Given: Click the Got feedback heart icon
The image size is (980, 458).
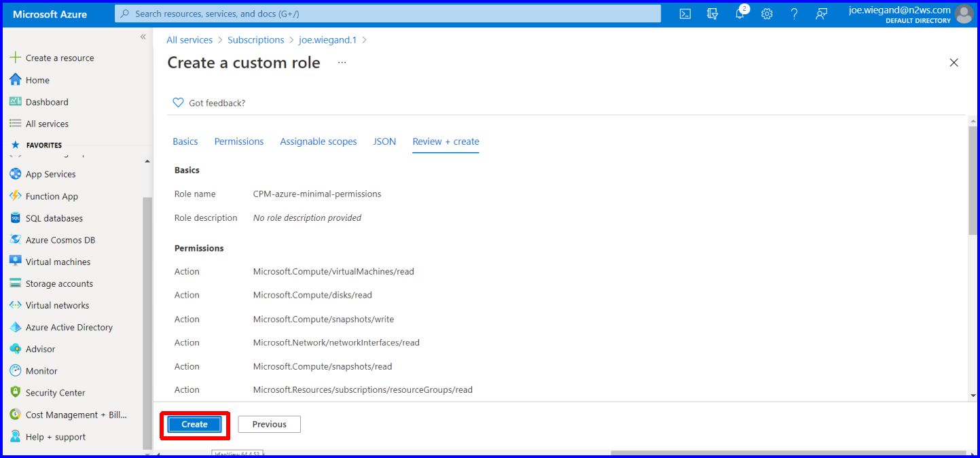Looking at the screenshot, I should pos(178,103).
